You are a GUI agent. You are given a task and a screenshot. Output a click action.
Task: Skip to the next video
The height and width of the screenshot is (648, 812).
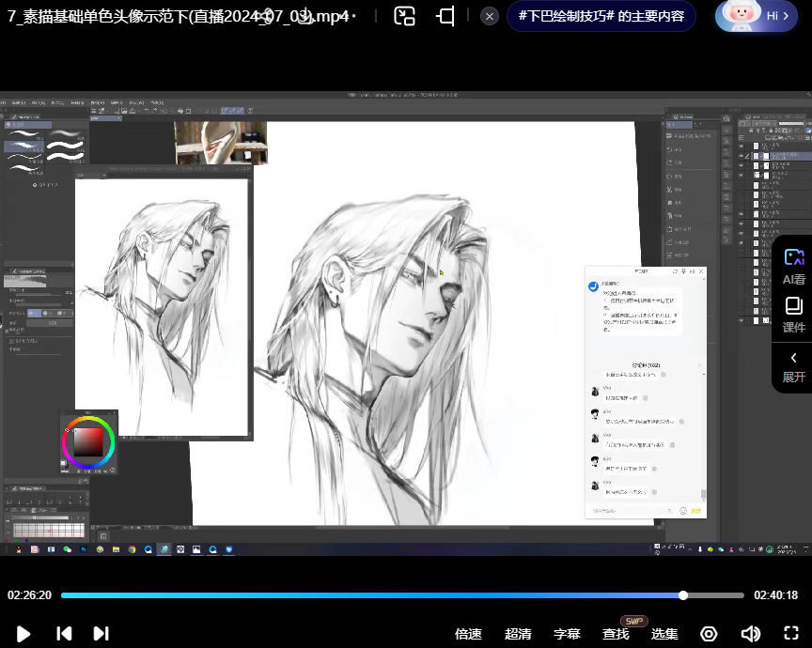tap(101, 634)
